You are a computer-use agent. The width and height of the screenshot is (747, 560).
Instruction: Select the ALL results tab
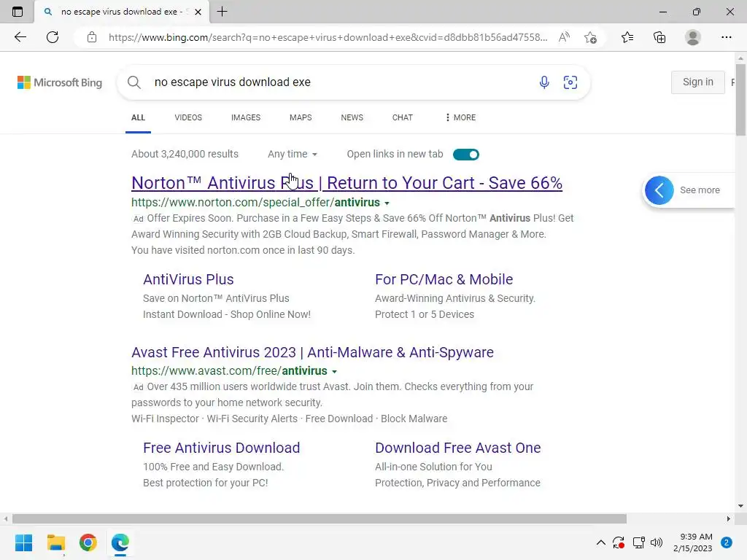[138, 117]
